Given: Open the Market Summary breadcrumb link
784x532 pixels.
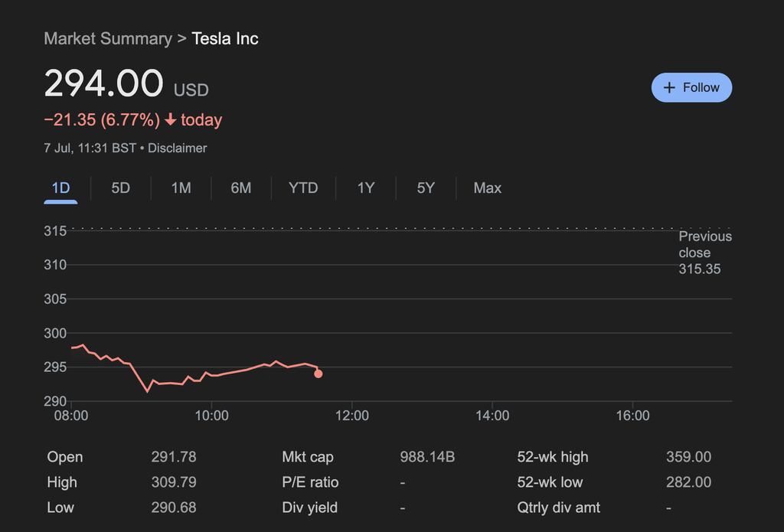Looking at the screenshot, I should (x=108, y=38).
